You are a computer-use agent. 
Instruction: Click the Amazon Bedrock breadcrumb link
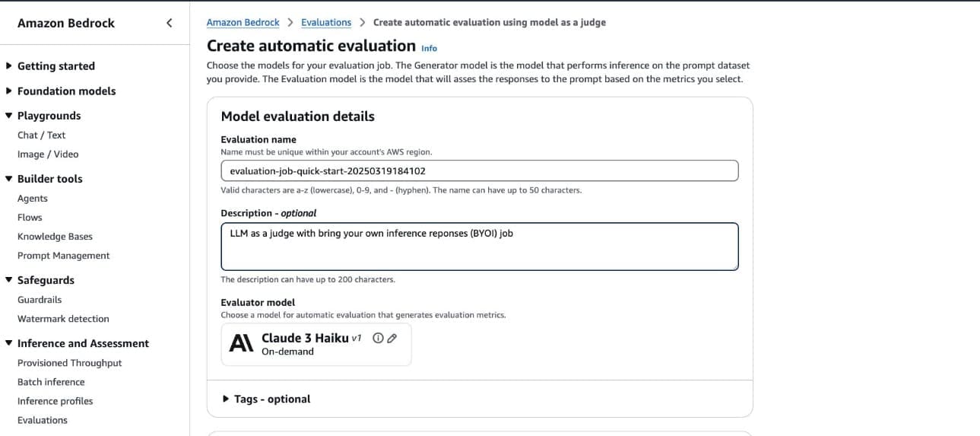pyautogui.click(x=243, y=23)
